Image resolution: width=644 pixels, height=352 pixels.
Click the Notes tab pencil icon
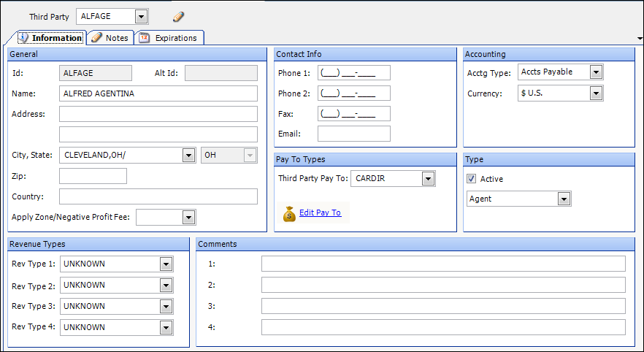96,38
